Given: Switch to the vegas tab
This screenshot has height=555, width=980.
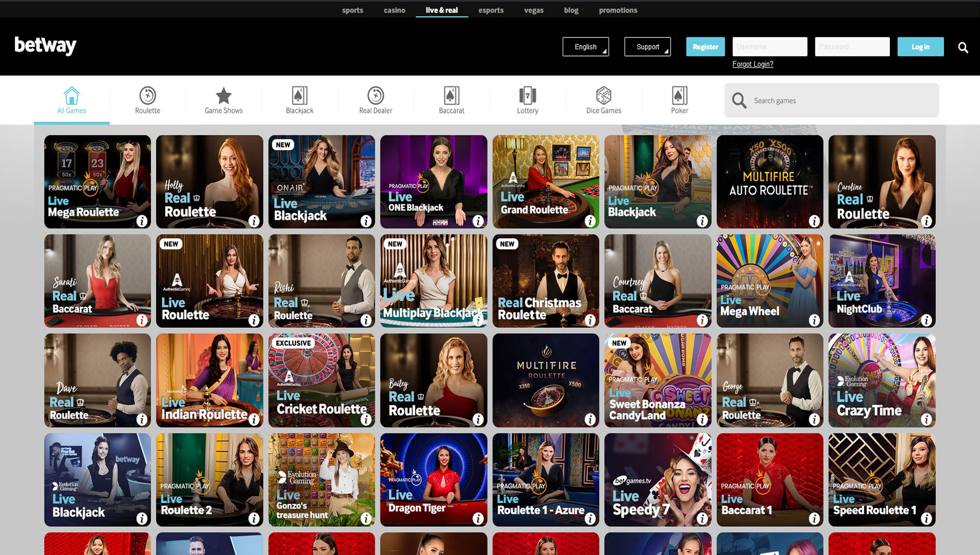Looking at the screenshot, I should tap(533, 9).
